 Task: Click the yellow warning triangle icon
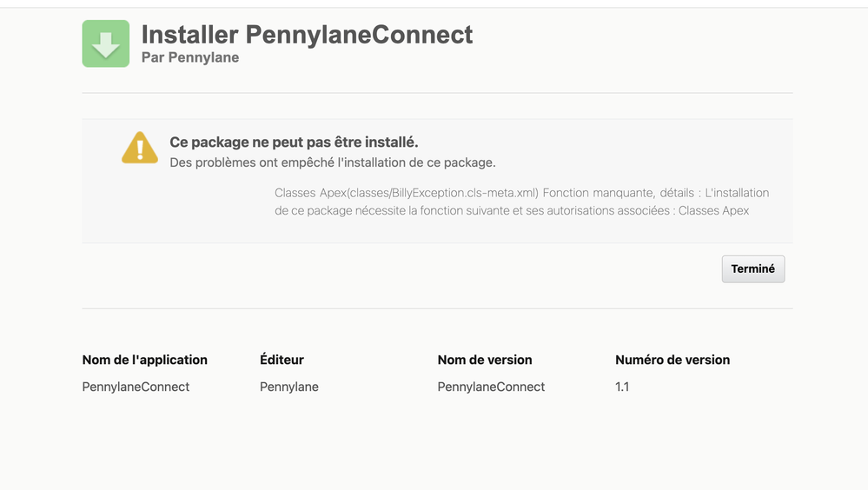point(139,148)
